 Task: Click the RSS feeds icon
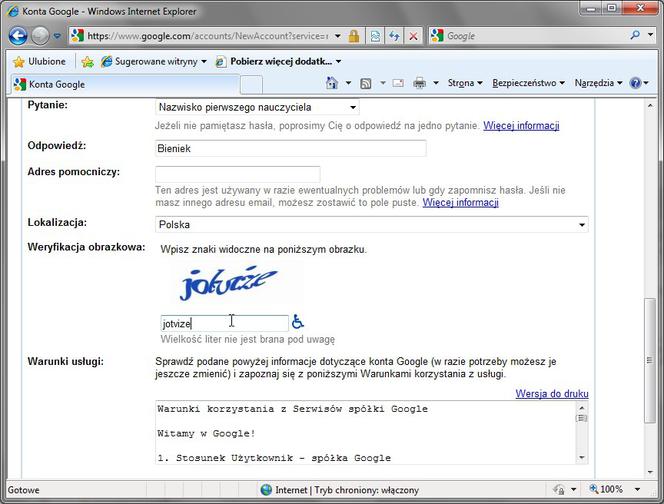(x=365, y=83)
